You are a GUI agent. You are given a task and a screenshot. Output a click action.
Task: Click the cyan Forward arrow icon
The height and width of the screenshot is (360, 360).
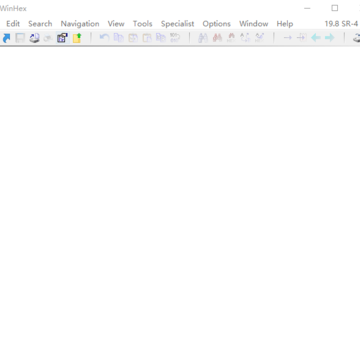[x=330, y=38]
